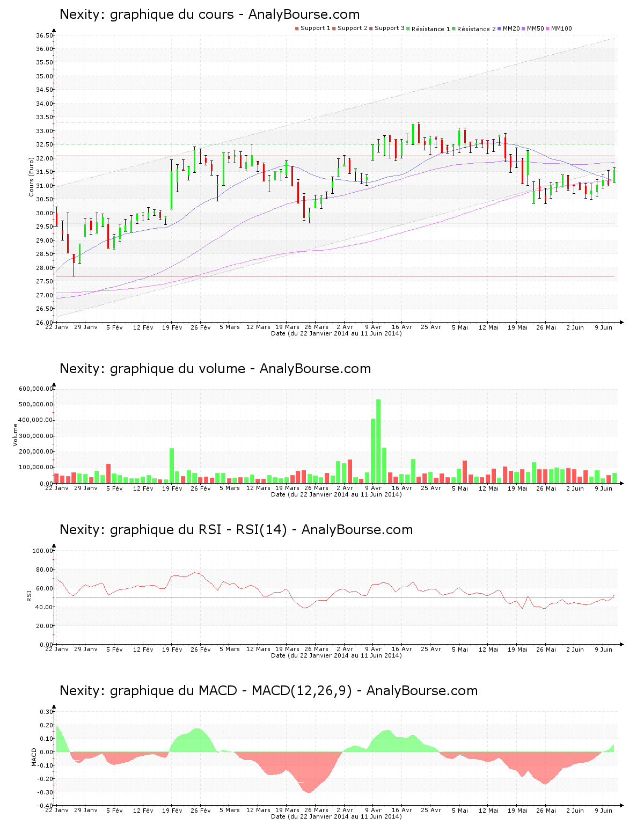644x832 pixels.
Task: Click the -0.40 tick on MACD axis
Action: pos(45,806)
